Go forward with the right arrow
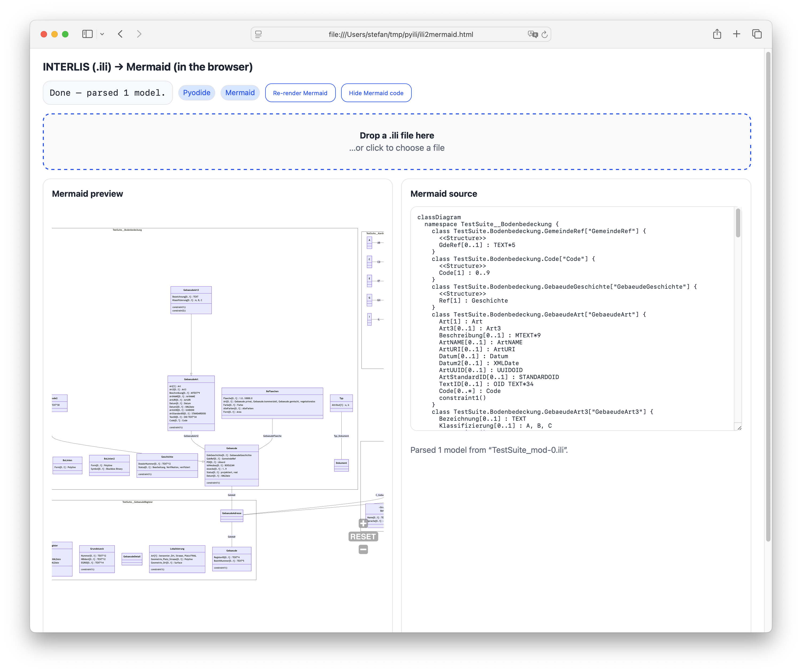Viewport: 802px width, 672px height. [139, 34]
